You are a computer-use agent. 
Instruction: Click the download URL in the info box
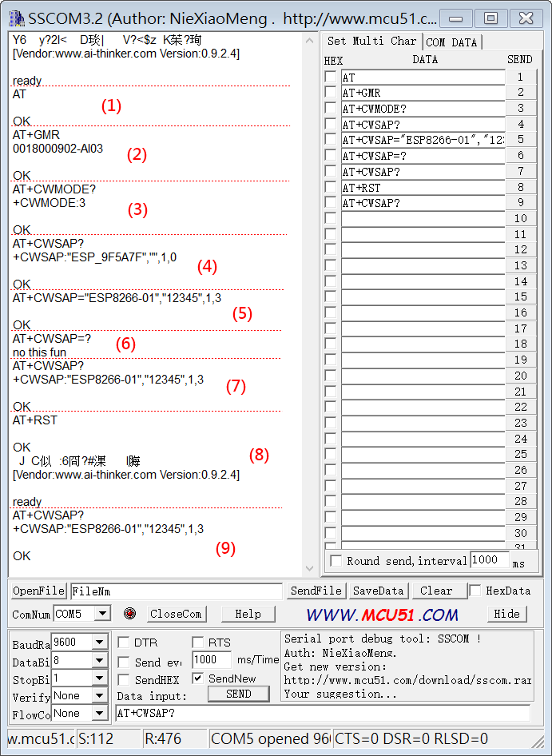point(407,680)
